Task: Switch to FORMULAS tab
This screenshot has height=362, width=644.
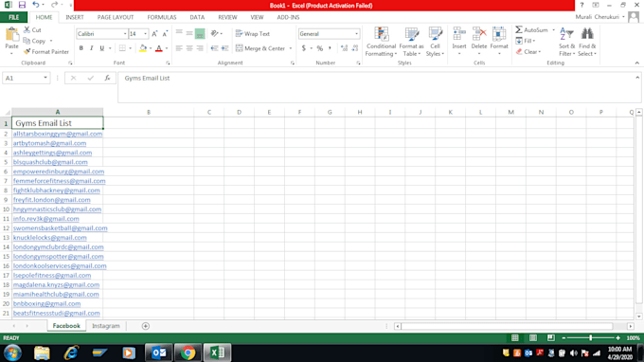Action: point(162,17)
